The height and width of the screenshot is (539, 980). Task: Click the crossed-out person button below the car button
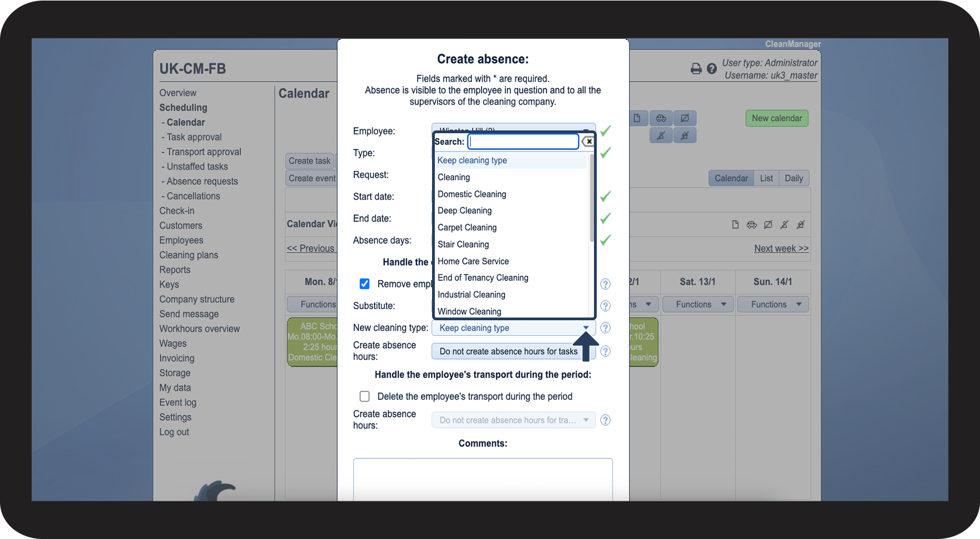[661, 135]
